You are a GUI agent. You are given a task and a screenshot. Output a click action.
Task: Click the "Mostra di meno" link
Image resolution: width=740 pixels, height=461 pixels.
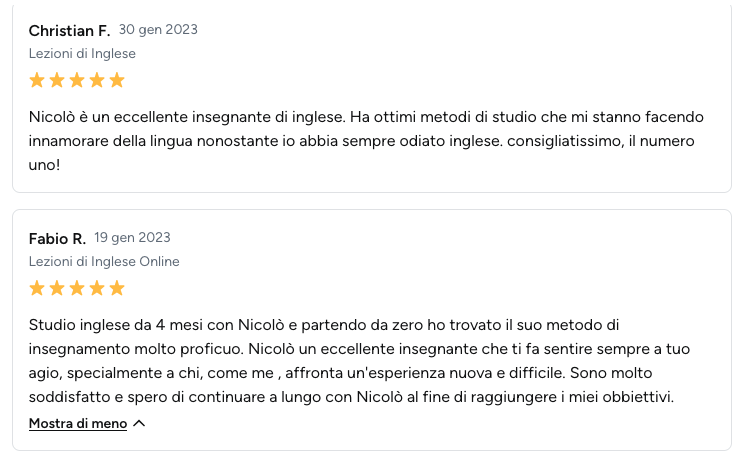pos(78,424)
